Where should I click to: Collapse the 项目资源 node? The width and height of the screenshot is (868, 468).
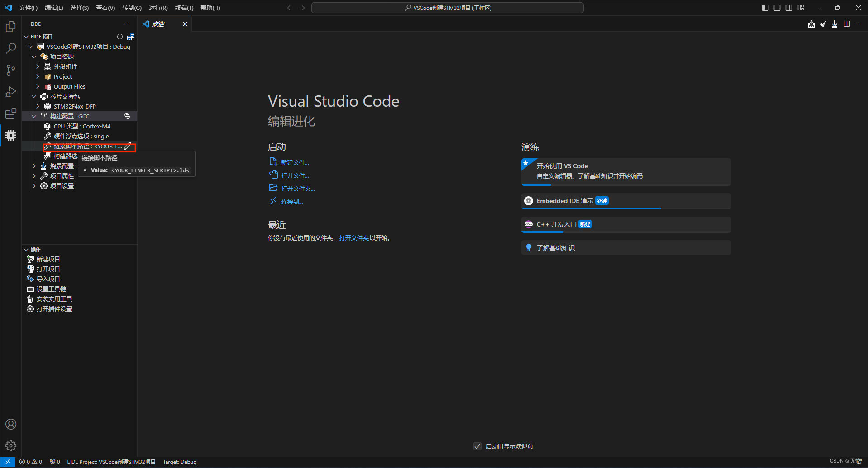(34, 57)
